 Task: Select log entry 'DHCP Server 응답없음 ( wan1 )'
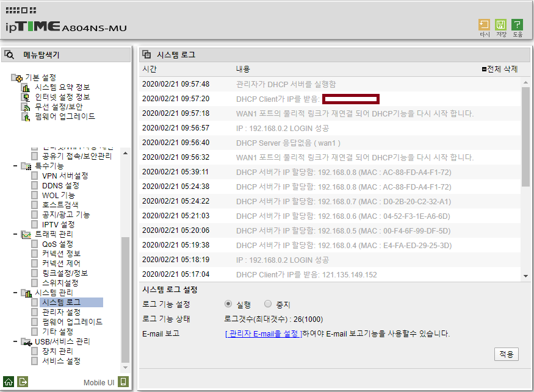click(x=288, y=143)
